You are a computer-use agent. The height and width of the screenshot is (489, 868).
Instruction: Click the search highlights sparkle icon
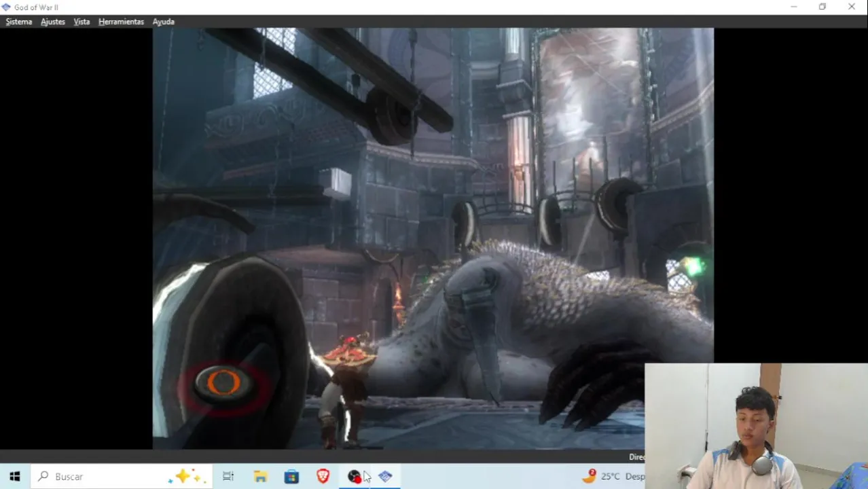coord(187,477)
